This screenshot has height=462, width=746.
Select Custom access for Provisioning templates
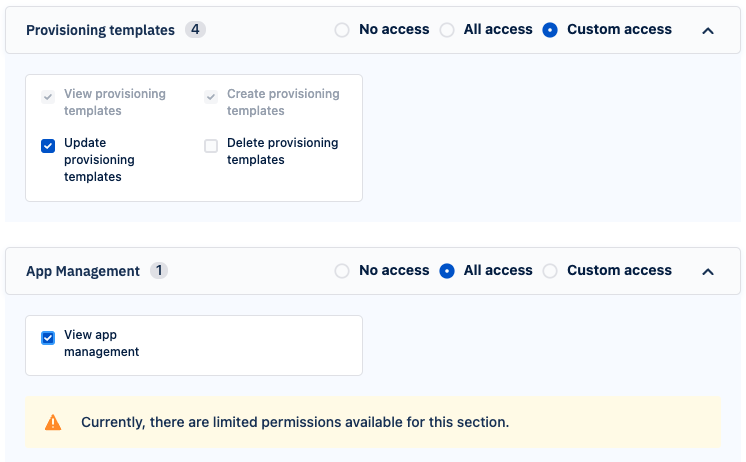tap(550, 30)
